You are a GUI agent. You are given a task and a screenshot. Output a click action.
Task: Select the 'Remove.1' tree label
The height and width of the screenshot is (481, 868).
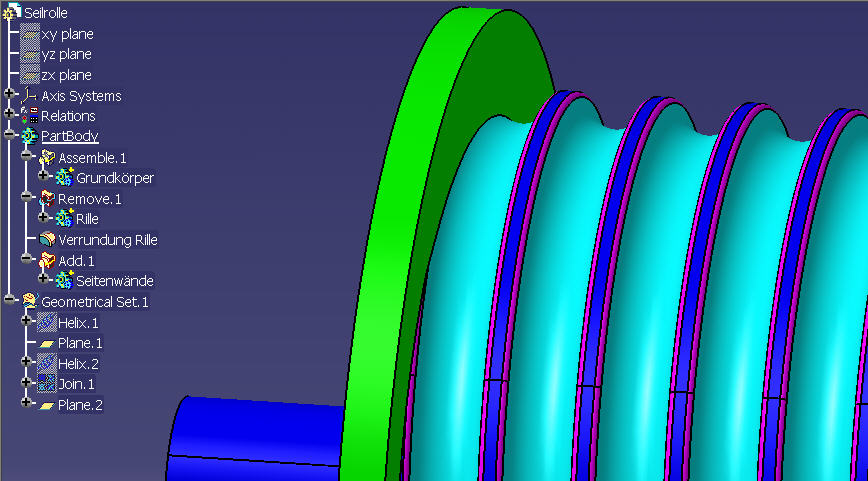click(x=90, y=199)
